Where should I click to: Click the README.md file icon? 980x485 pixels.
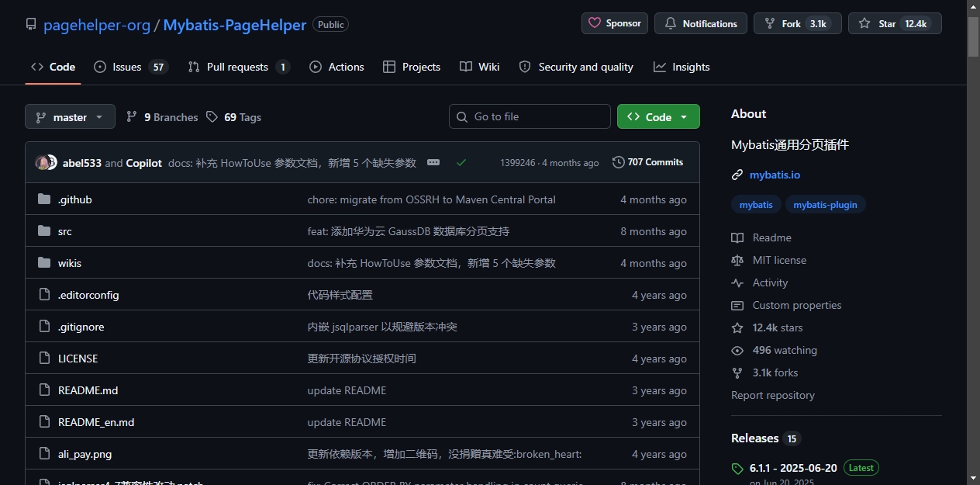tap(44, 390)
